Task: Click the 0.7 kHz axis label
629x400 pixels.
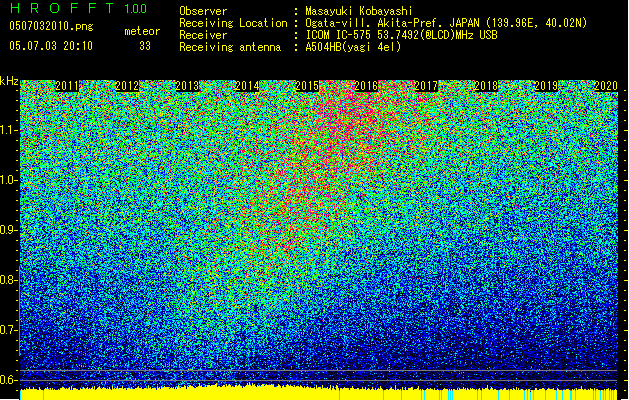Action: 8,330
